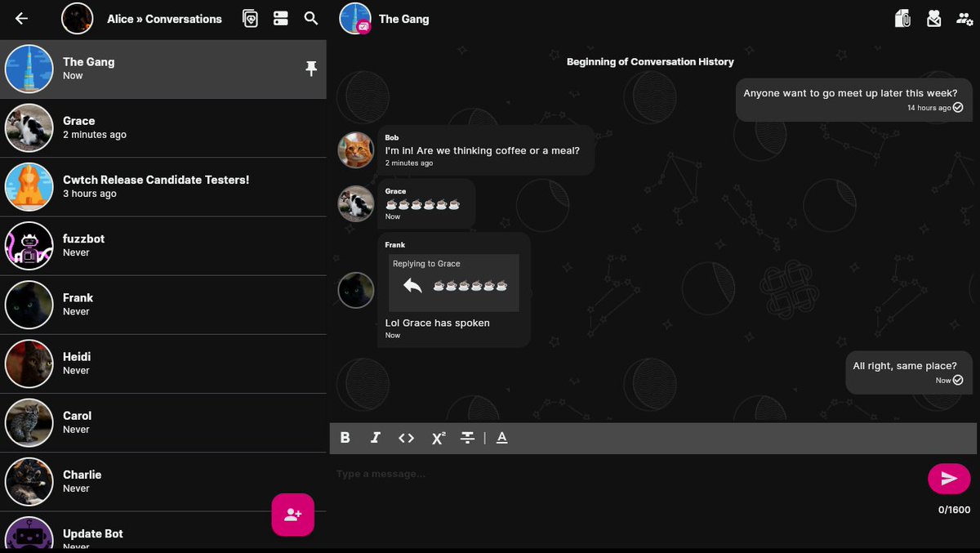980x553 pixels.
Task: Unpin The Gang conversation with pin icon
Action: [x=311, y=69]
